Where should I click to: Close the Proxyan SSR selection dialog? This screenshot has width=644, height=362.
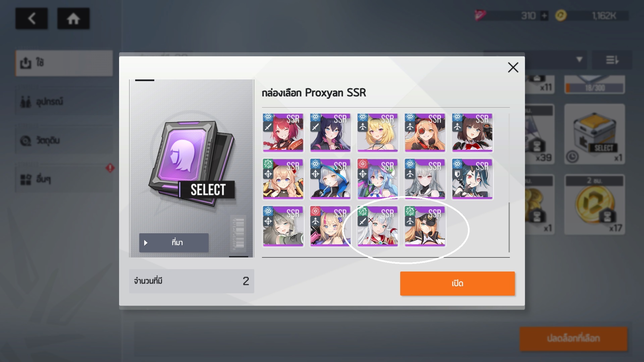coord(513,67)
